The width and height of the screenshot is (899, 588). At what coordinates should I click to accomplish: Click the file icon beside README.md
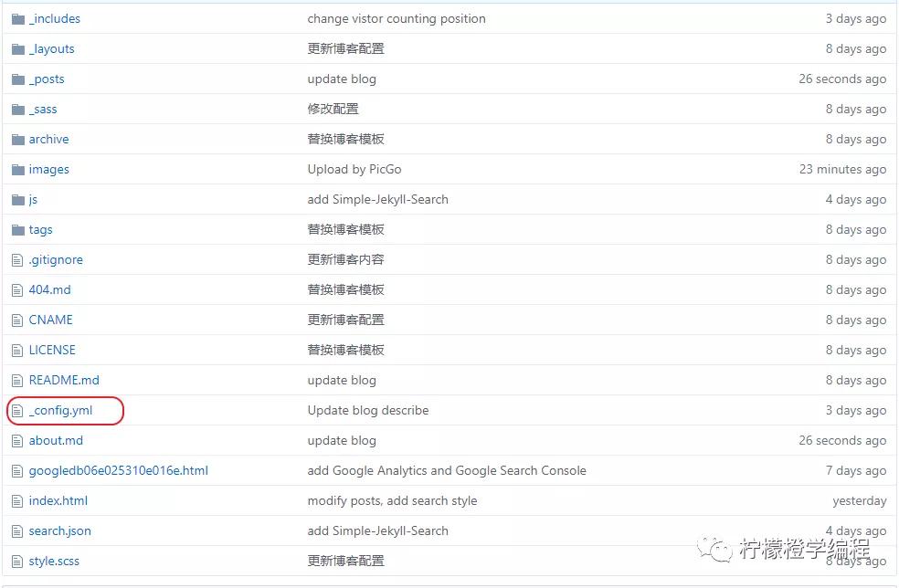(x=16, y=380)
